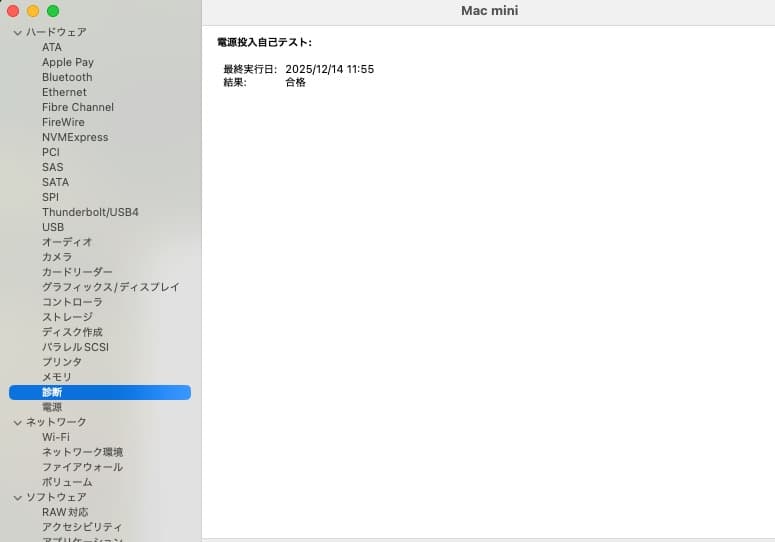Image resolution: width=775 pixels, height=542 pixels.
Task: Select ボリューム under ネットワーク
Action: pyautogui.click(x=67, y=482)
